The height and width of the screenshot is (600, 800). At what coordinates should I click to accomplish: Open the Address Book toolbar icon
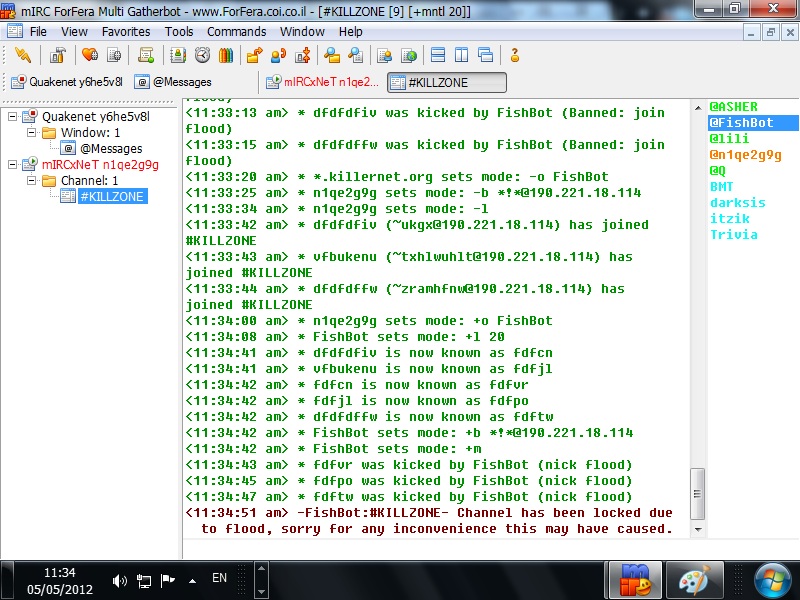tap(178, 55)
